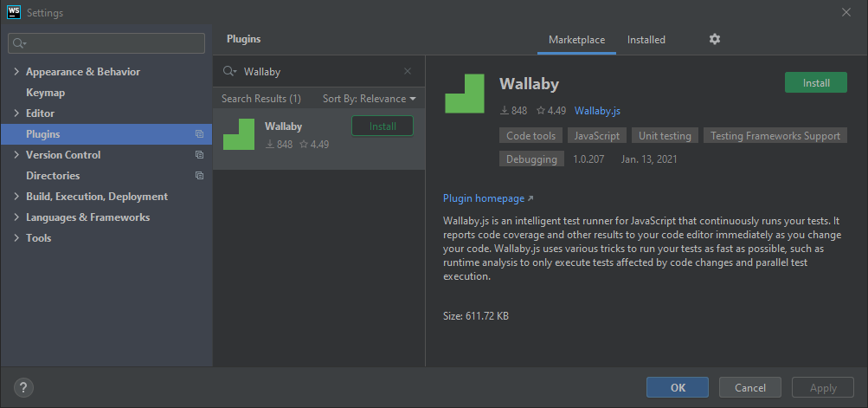This screenshot has width=868, height=408.
Task: Click green Install button in details pane
Action: (x=816, y=82)
